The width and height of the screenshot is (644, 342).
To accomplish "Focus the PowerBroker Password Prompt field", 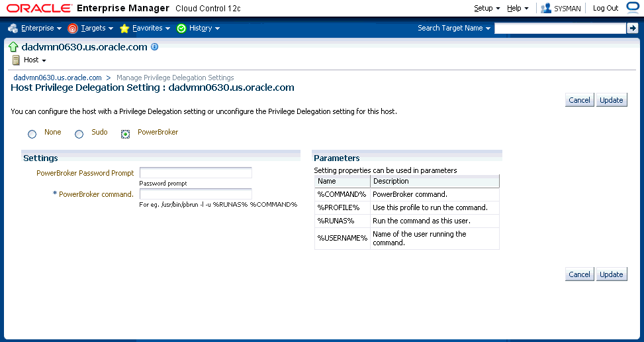I will coord(195,172).
